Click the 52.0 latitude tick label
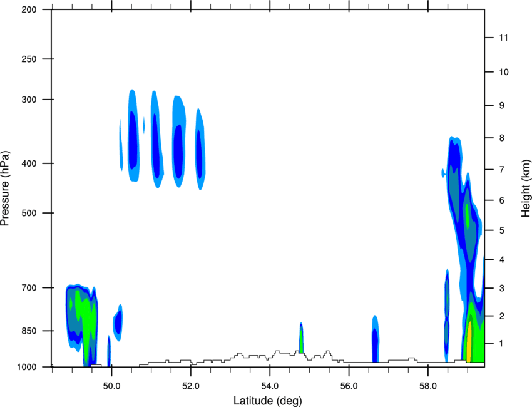This screenshot has width=532, height=407. point(191,386)
